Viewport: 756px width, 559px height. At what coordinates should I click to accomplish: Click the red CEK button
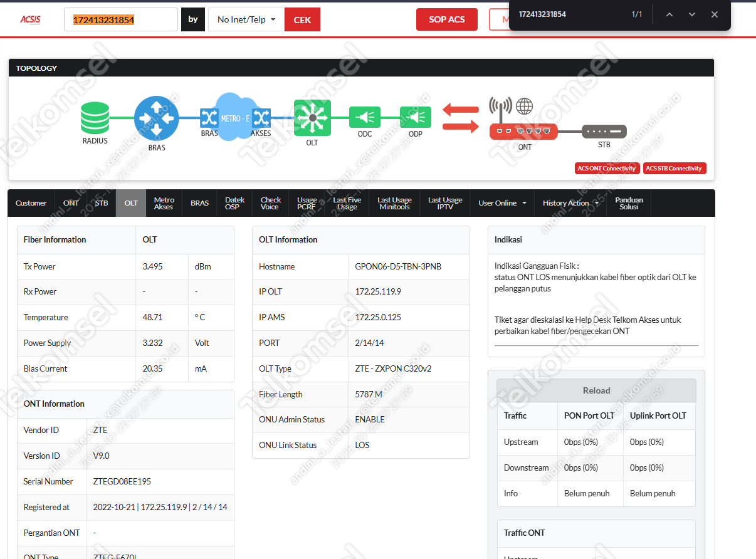tap(302, 19)
